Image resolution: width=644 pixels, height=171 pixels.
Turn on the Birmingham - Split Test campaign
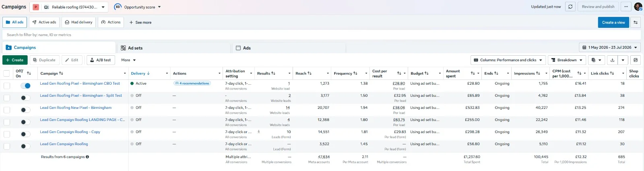pos(25,98)
